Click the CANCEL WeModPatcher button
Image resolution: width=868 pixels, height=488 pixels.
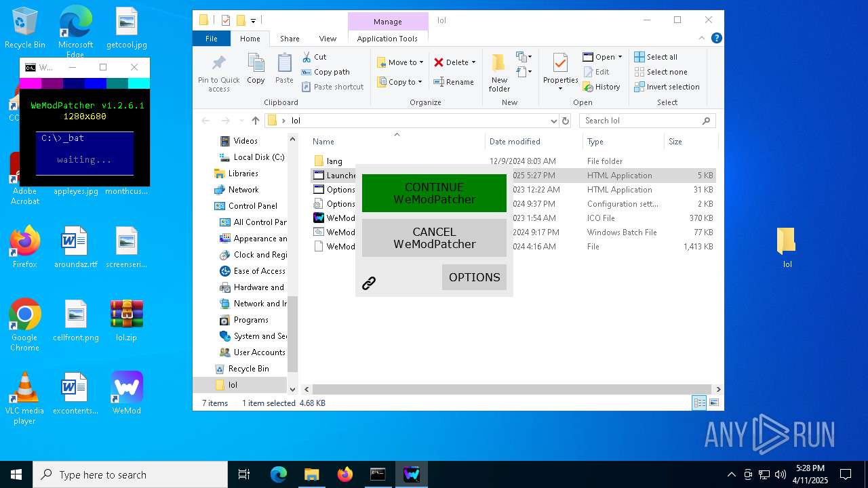[434, 238]
